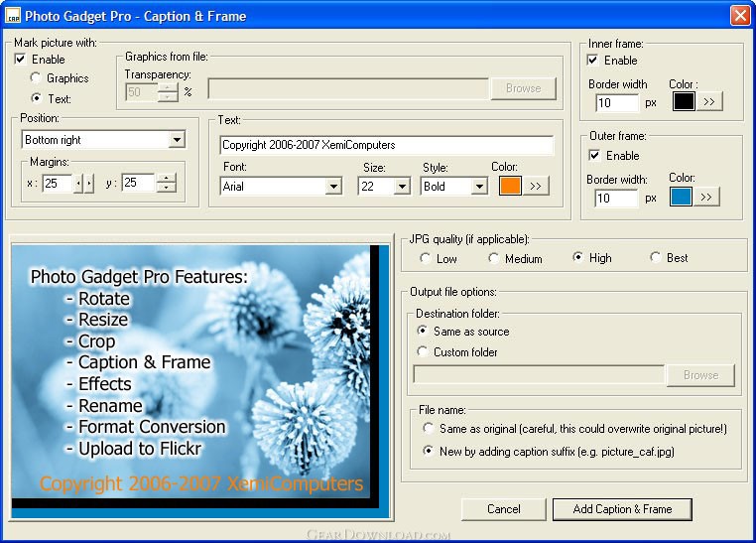Click the caption text input field
Image resolution: width=756 pixels, height=543 pixels.
click(x=386, y=145)
